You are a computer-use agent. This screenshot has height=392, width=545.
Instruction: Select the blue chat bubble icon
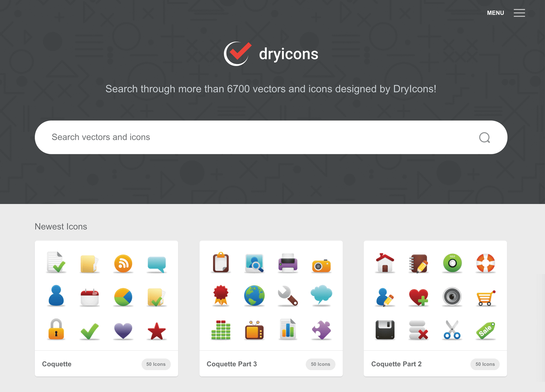click(157, 264)
